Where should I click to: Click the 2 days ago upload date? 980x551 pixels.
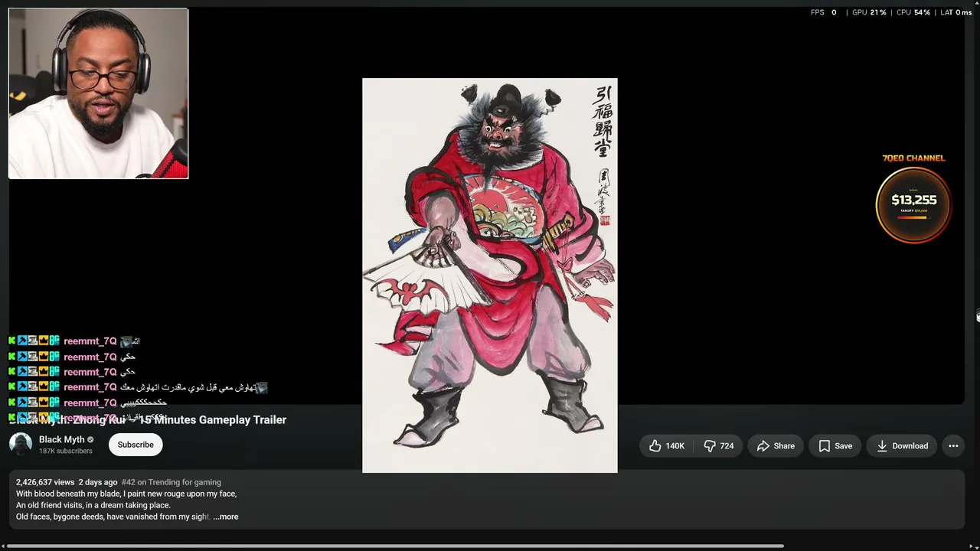[x=98, y=482]
